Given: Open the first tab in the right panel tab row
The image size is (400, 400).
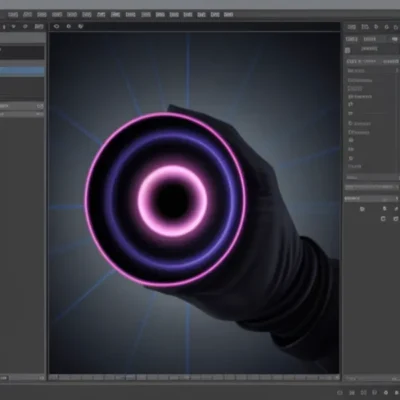Looking at the screenshot, I should (x=352, y=39).
